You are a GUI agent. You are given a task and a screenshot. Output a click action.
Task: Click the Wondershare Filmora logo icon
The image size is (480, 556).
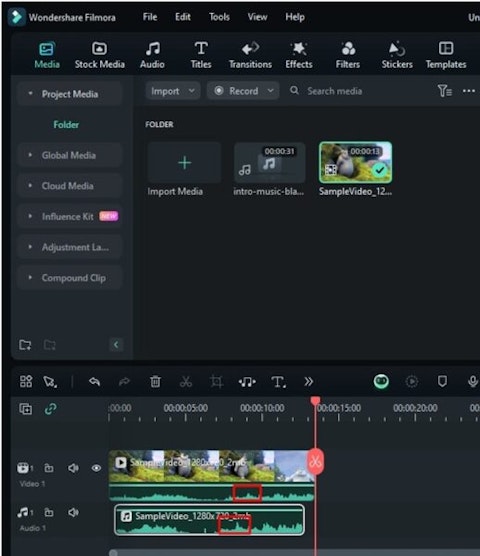coord(16,17)
